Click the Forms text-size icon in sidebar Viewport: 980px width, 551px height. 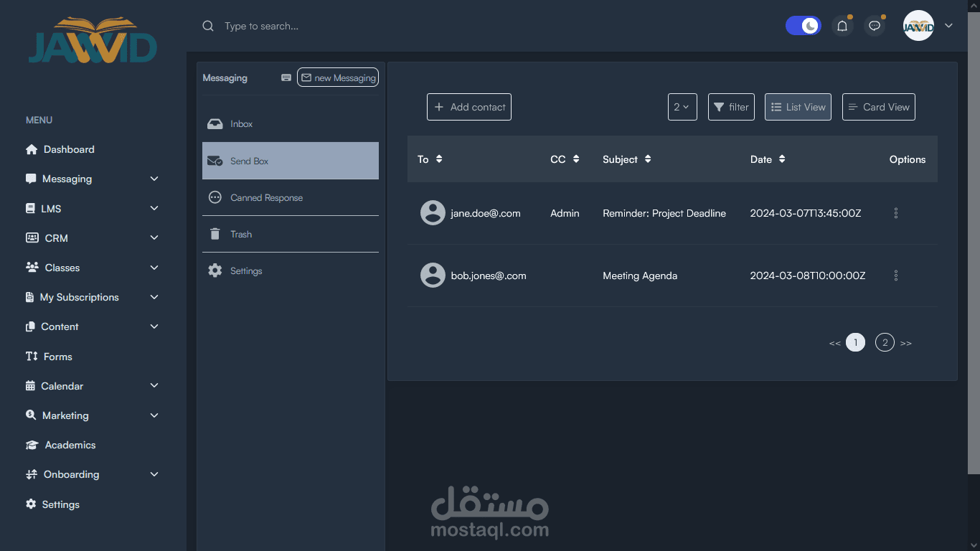click(31, 357)
